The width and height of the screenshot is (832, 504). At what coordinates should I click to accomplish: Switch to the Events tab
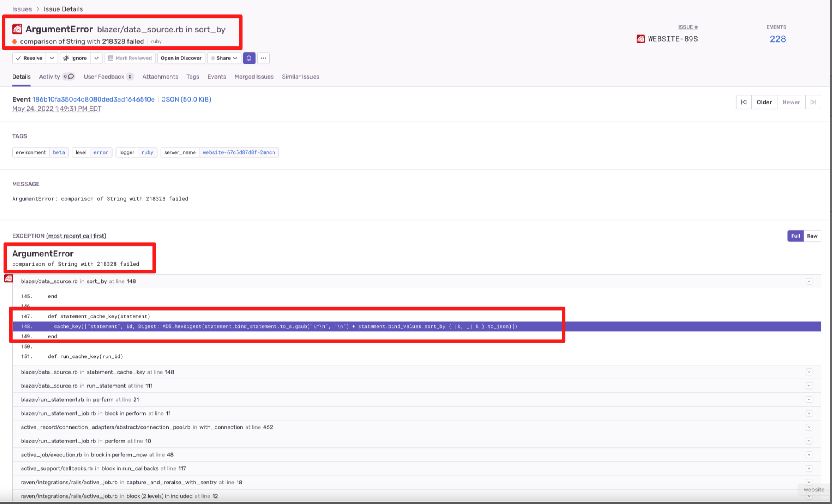click(216, 76)
